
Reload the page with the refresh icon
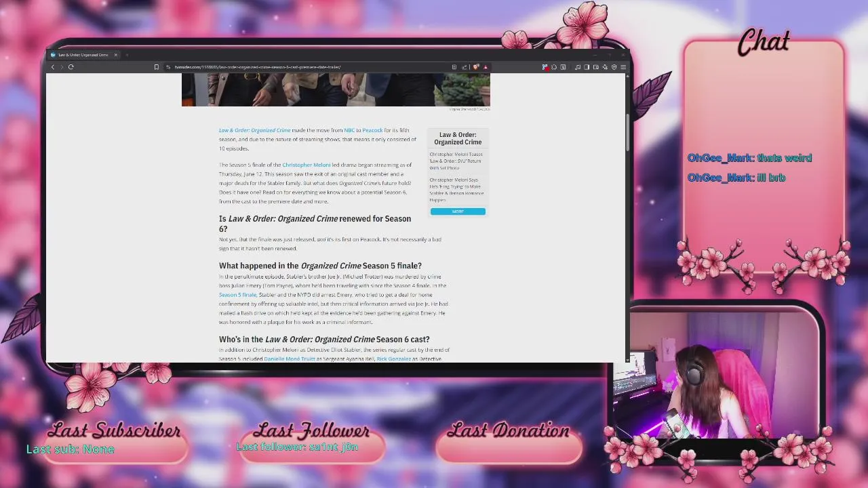click(71, 67)
